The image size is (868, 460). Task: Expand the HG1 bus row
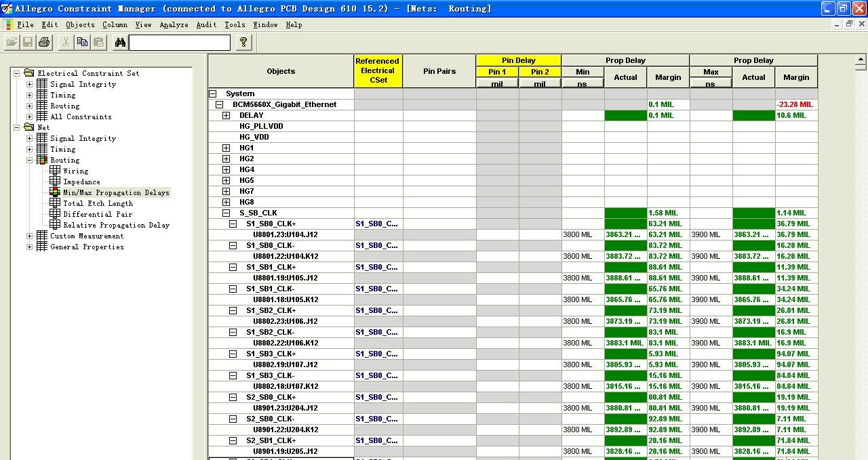(x=226, y=148)
